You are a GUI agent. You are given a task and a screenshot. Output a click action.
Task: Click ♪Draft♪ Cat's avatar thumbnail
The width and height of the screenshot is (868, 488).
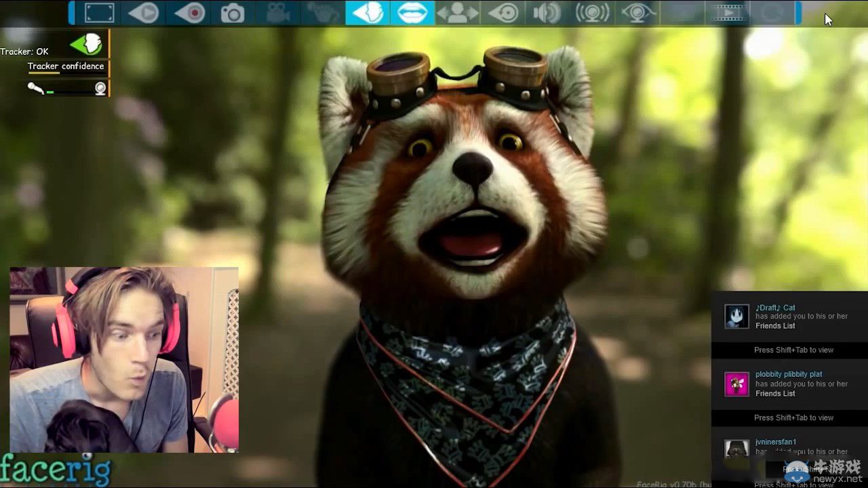point(736,317)
